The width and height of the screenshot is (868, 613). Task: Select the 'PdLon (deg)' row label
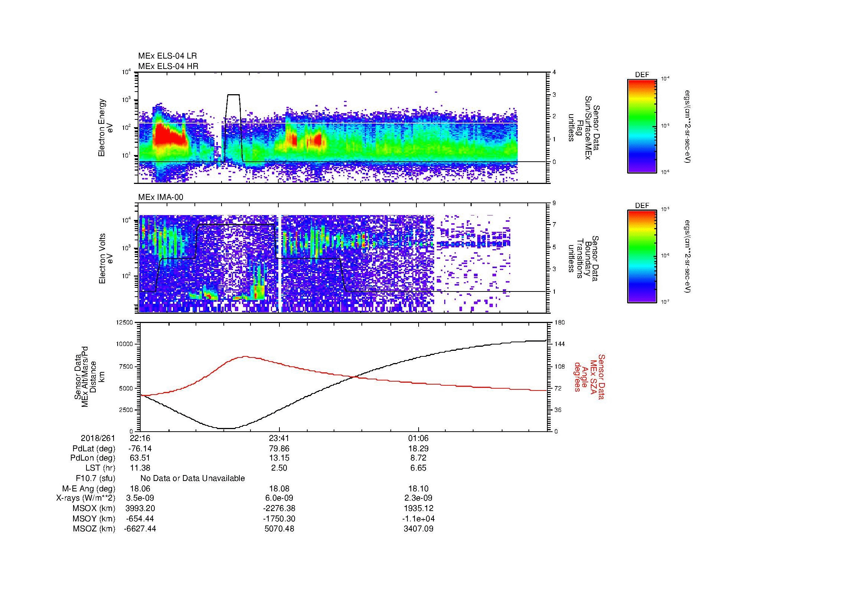tap(92, 458)
